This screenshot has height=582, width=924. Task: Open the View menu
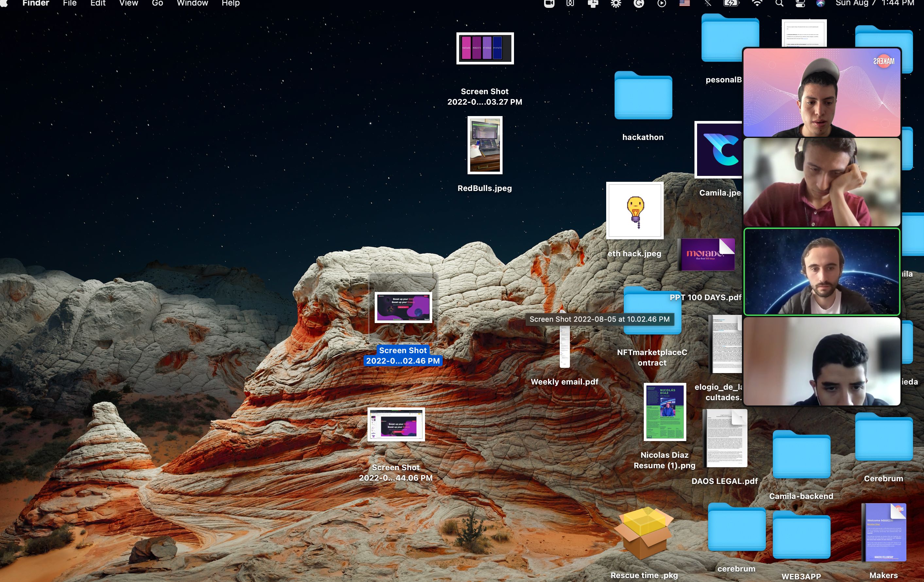point(128,4)
